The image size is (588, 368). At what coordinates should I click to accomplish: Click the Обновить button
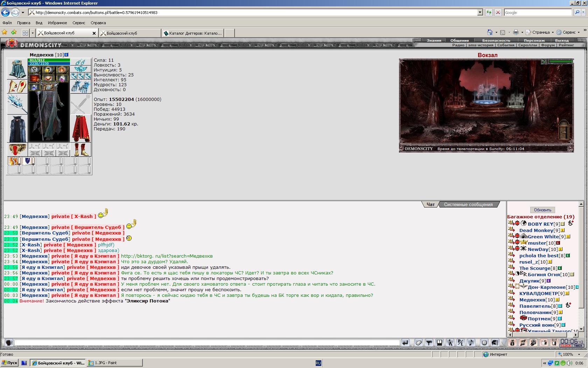(542, 210)
